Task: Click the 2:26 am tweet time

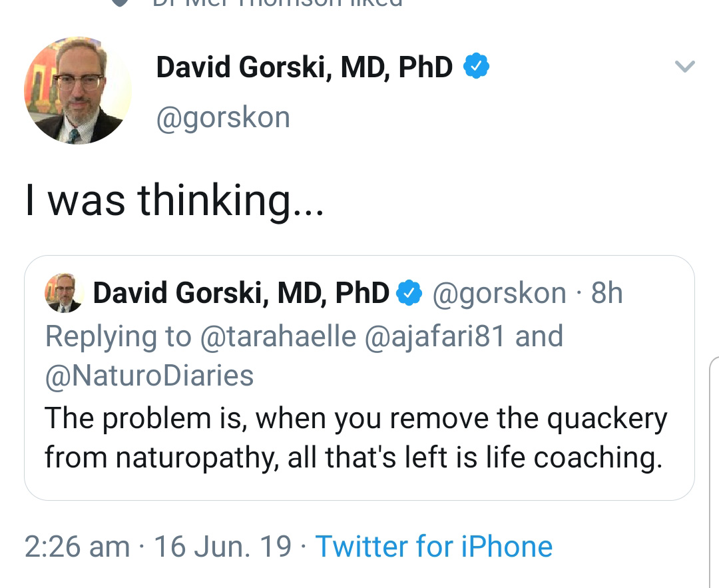Action: pos(77,547)
